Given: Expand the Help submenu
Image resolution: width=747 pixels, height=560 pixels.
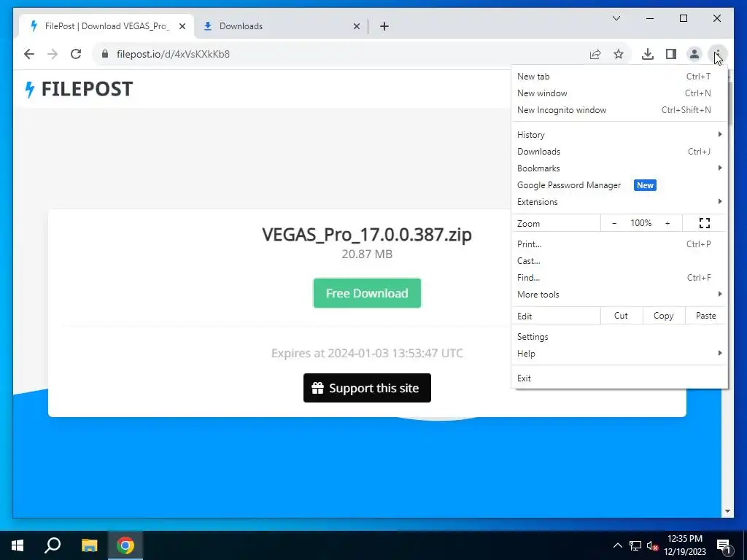Looking at the screenshot, I should point(619,354).
